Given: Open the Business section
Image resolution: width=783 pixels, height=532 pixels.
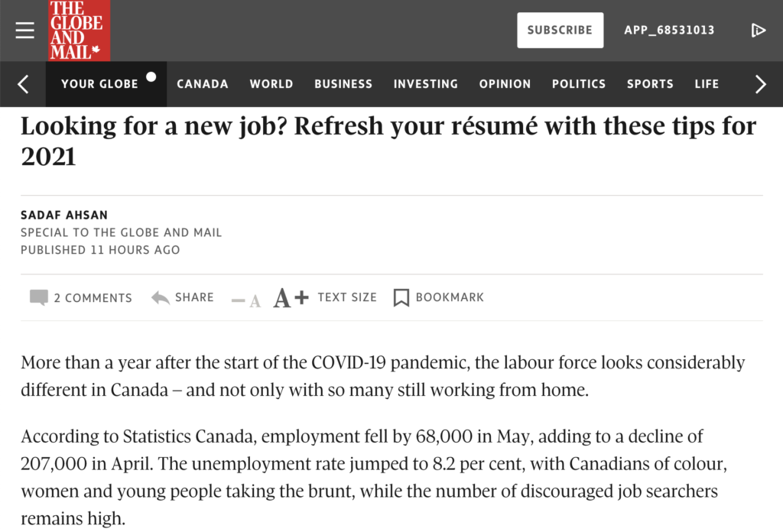Looking at the screenshot, I should click(343, 84).
